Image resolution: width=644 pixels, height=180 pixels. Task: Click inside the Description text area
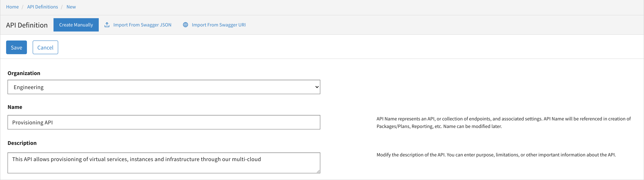coord(164,163)
